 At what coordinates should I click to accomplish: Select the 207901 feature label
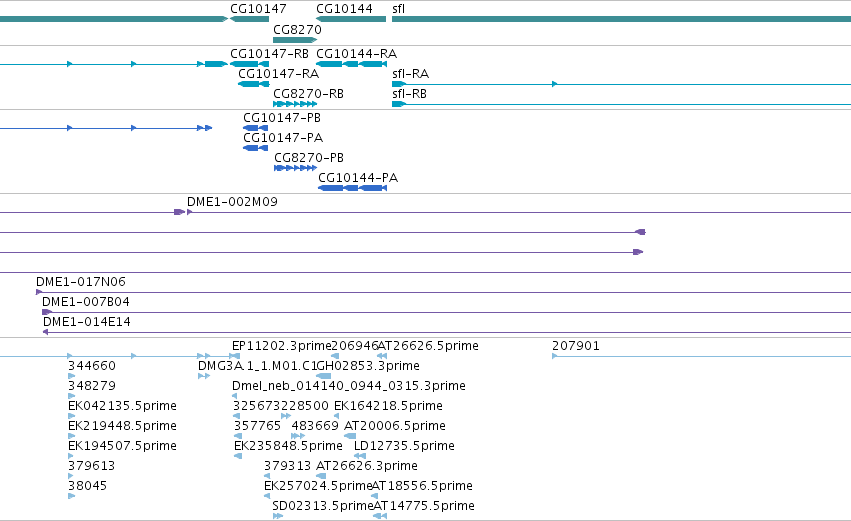point(576,346)
